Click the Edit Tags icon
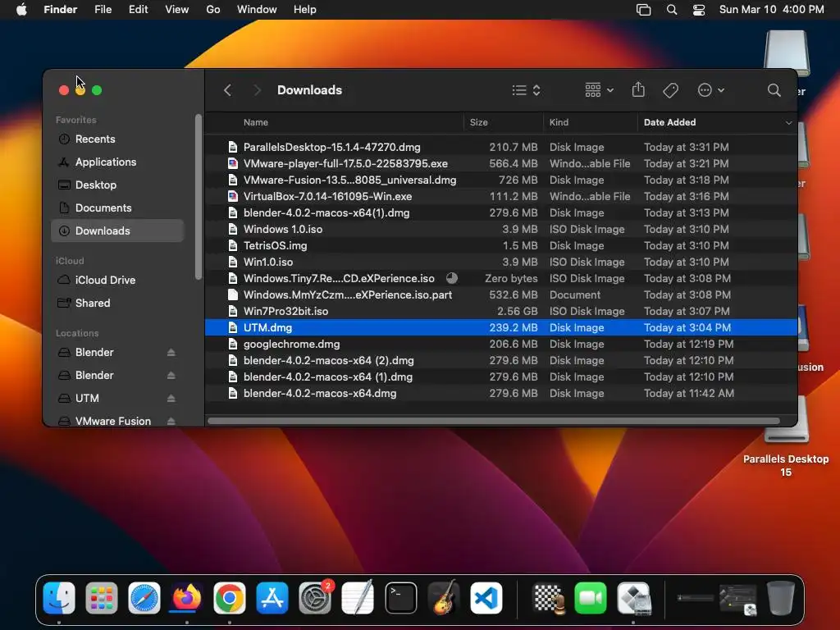840x630 pixels. click(x=671, y=90)
